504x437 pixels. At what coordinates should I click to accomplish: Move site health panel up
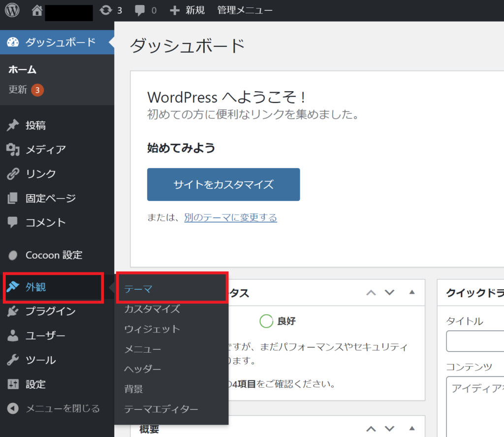pyautogui.click(x=371, y=293)
